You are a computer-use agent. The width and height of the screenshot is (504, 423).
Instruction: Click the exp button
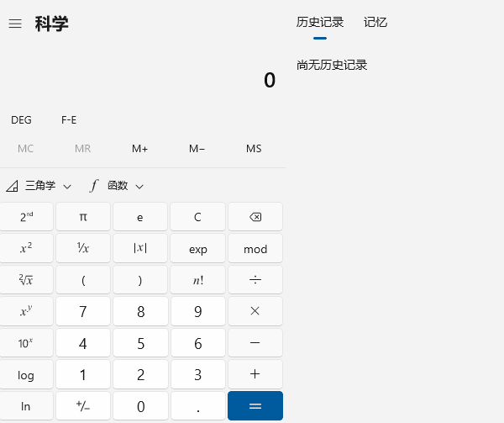[x=197, y=248]
